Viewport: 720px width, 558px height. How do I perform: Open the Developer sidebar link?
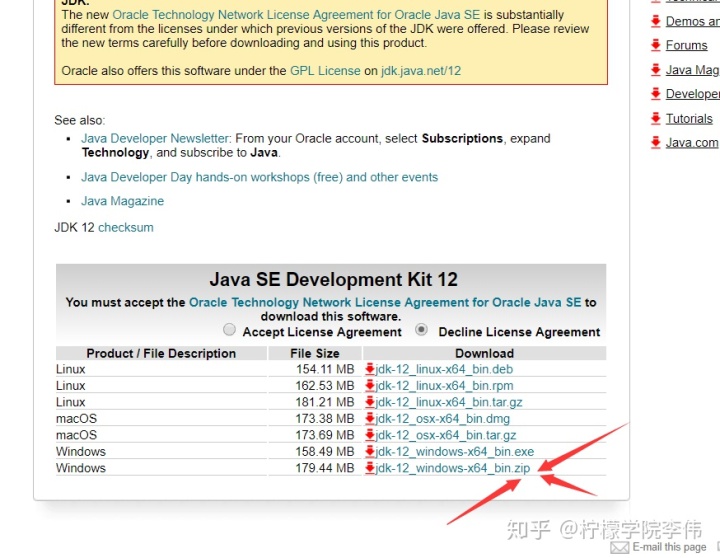(x=692, y=94)
